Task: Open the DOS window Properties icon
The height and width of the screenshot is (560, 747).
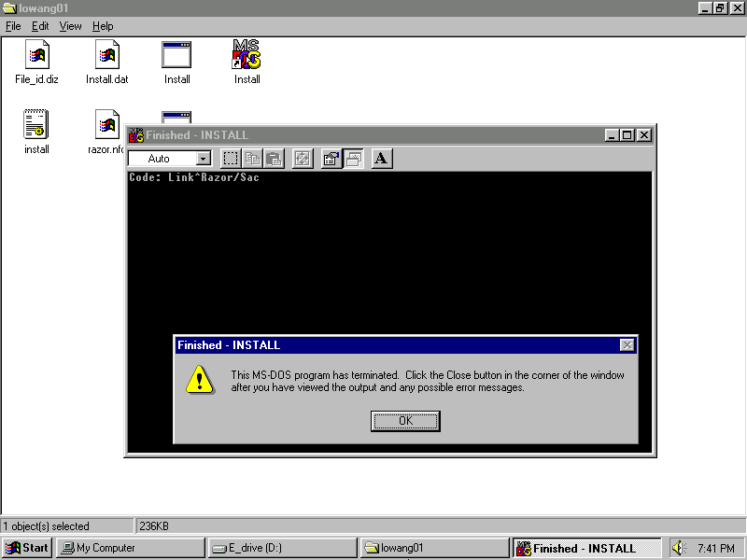Action: [x=331, y=159]
